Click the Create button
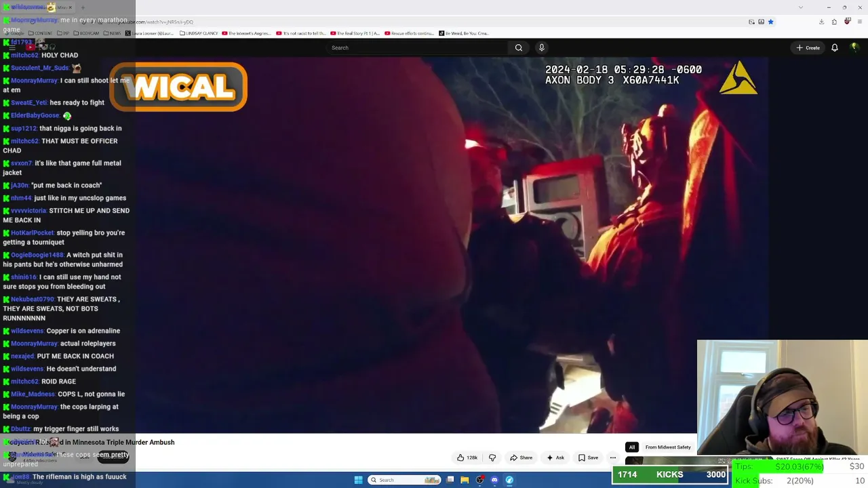868x488 pixels. tap(808, 47)
